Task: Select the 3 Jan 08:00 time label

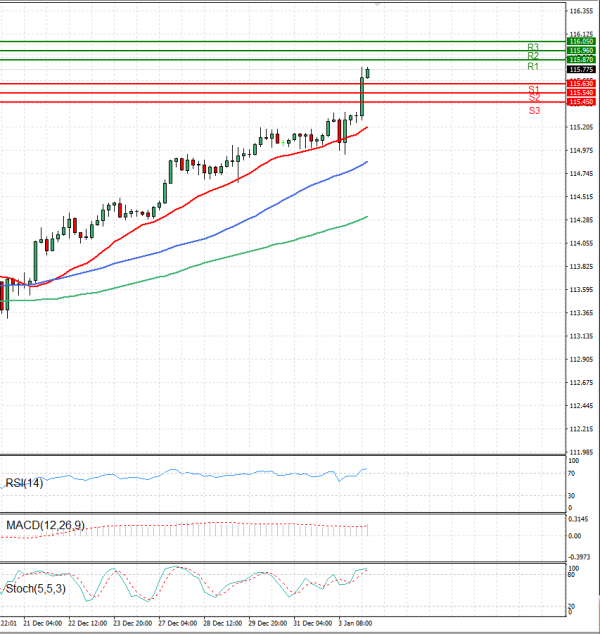Action: click(355, 622)
